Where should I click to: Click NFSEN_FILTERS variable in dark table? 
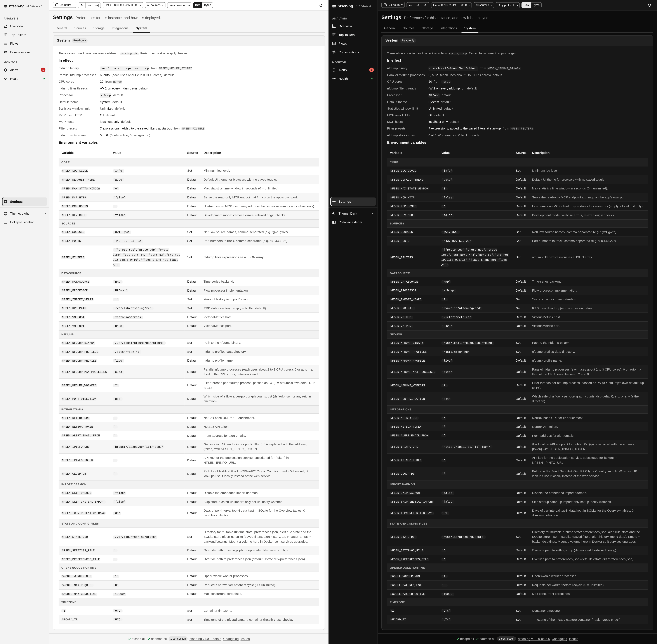point(401,257)
